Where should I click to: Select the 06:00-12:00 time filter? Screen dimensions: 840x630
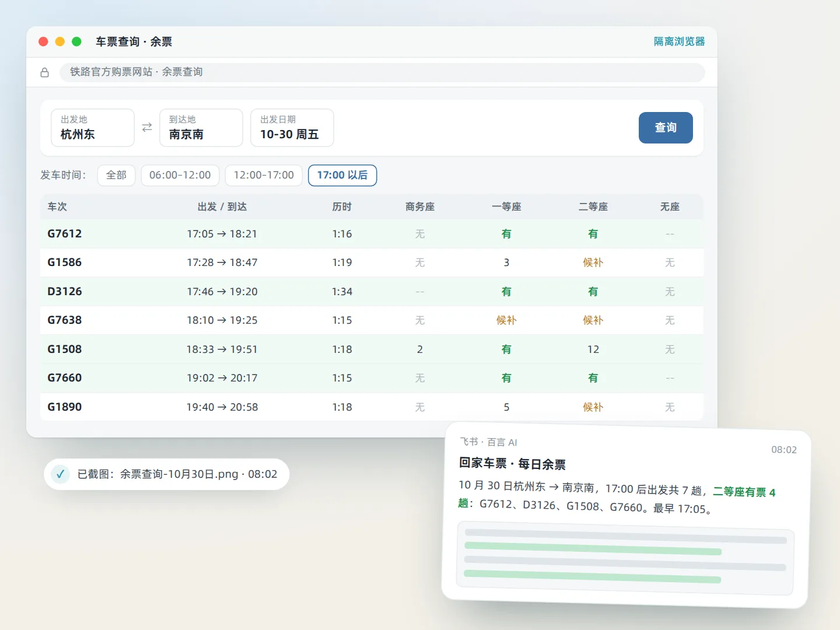(x=180, y=175)
